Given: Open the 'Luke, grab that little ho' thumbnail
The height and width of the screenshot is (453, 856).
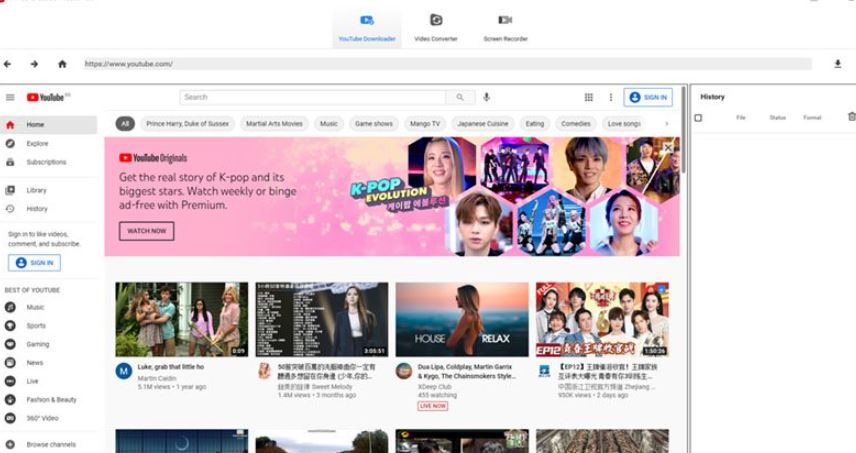Looking at the screenshot, I should pos(182,319).
